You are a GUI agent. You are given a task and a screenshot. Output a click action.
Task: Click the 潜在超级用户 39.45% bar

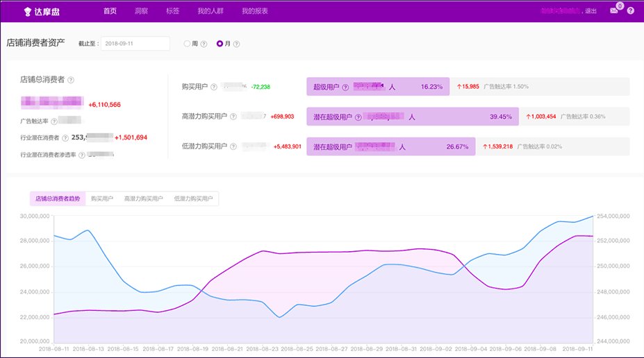tap(413, 117)
